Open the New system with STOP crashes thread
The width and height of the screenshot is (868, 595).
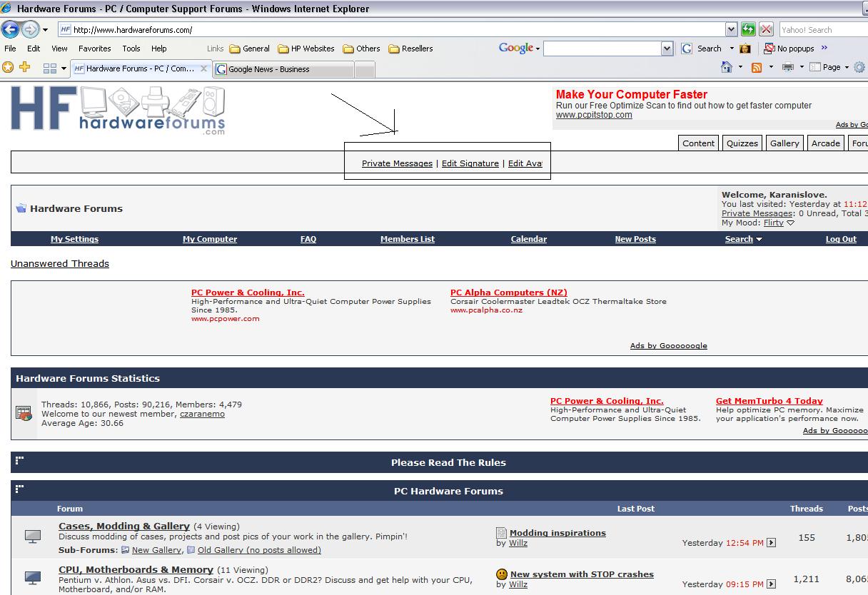[x=582, y=574]
